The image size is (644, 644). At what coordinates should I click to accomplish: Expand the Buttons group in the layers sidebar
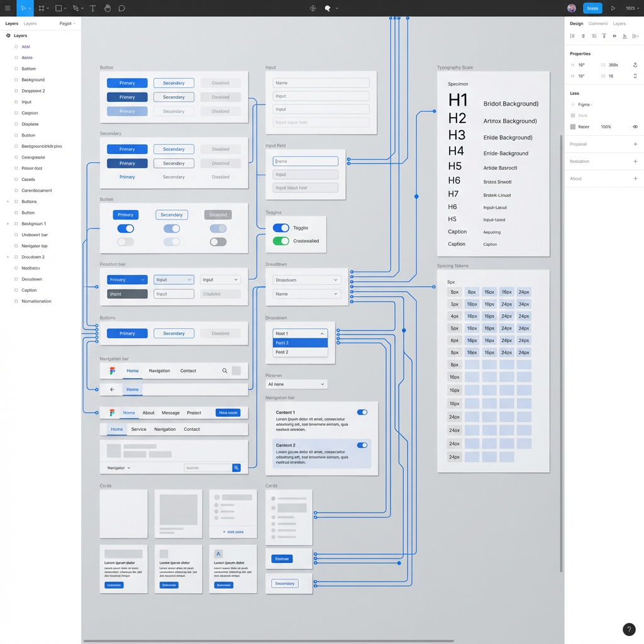tap(8, 201)
